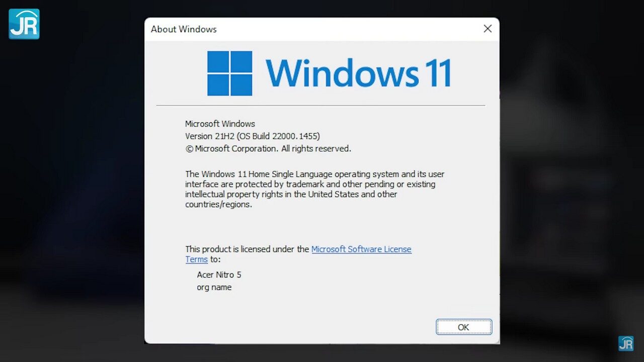Select the 'Version 21H2' build line
Screen dimensions: 644x362
(253, 136)
